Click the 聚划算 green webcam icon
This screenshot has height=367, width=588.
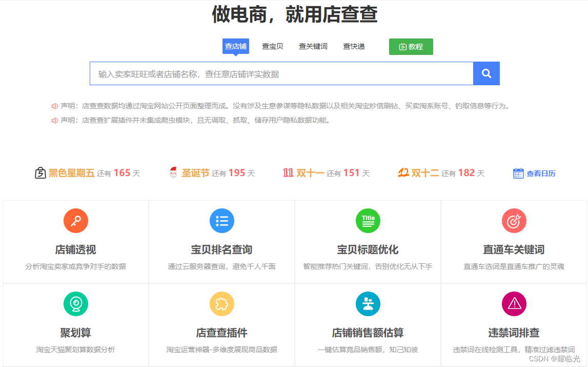(x=76, y=304)
